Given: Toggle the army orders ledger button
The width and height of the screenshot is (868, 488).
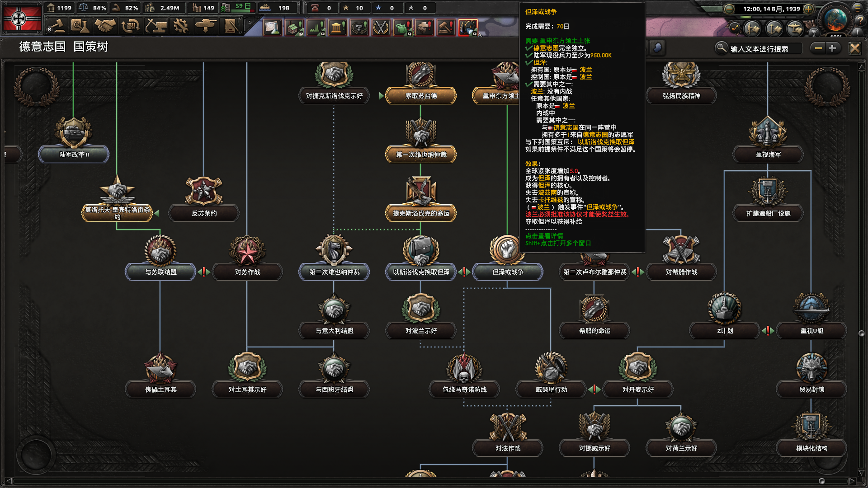Looking at the screenshot, I should pyautogui.click(x=753, y=29).
